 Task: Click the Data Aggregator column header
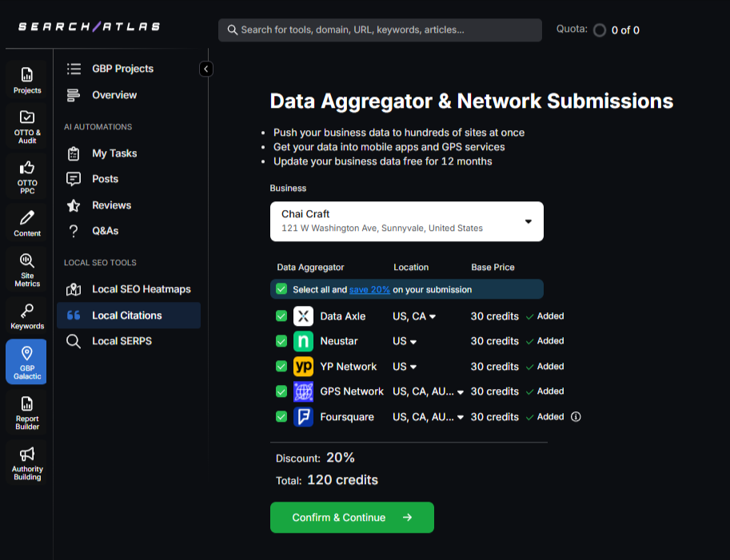[310, 268]
